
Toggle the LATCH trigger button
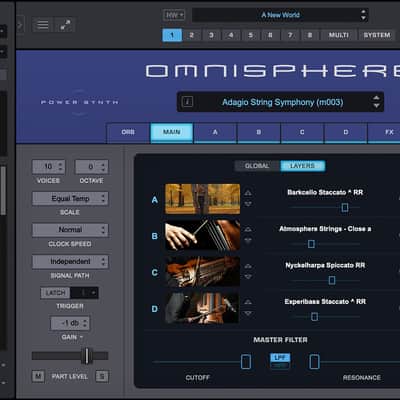coord(55,293)
